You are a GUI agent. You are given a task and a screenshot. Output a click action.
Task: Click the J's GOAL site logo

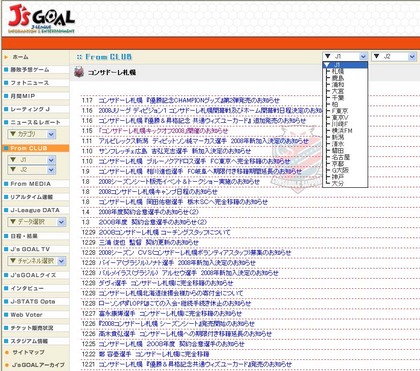click(41, 19)
